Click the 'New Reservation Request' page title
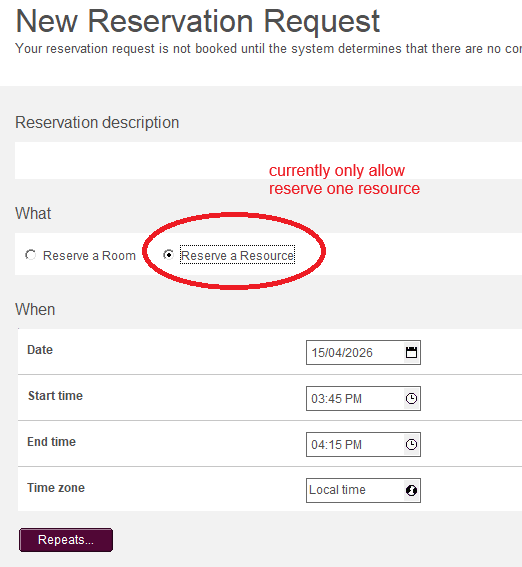522x567 pixels. click(198, 21)
